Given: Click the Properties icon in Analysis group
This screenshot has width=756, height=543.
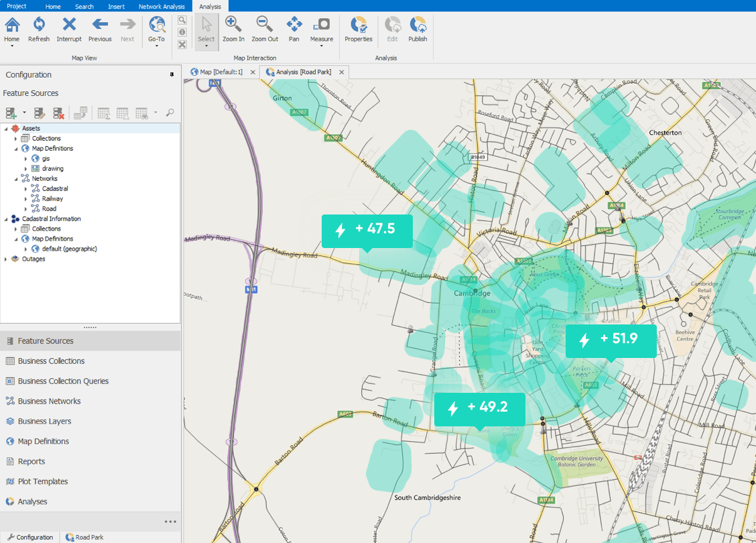Looking at the screenshot, I should [x=358, y=29].
